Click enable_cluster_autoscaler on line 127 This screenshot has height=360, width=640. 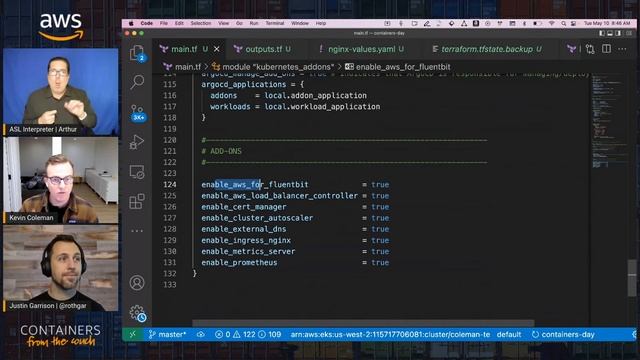click(x=257, y=218)
